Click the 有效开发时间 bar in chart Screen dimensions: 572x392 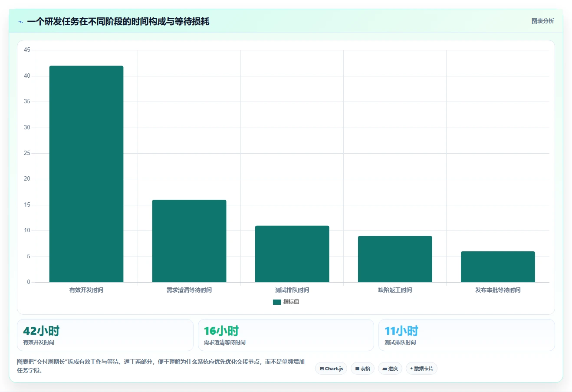(86, 174)
